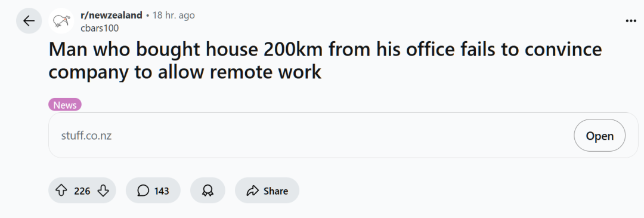
Task: Open the stuff.co.nz article link
Action: [x=86, y=136]
